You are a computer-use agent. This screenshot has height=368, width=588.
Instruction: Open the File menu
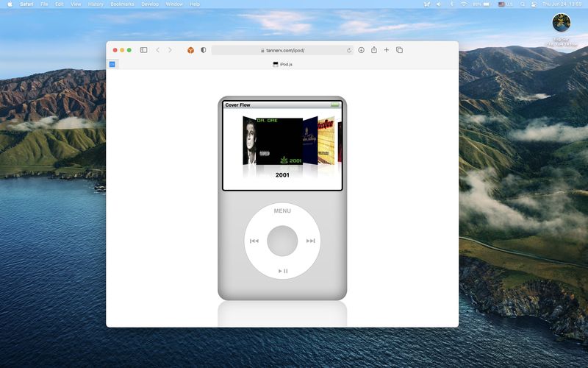[44, 4]
